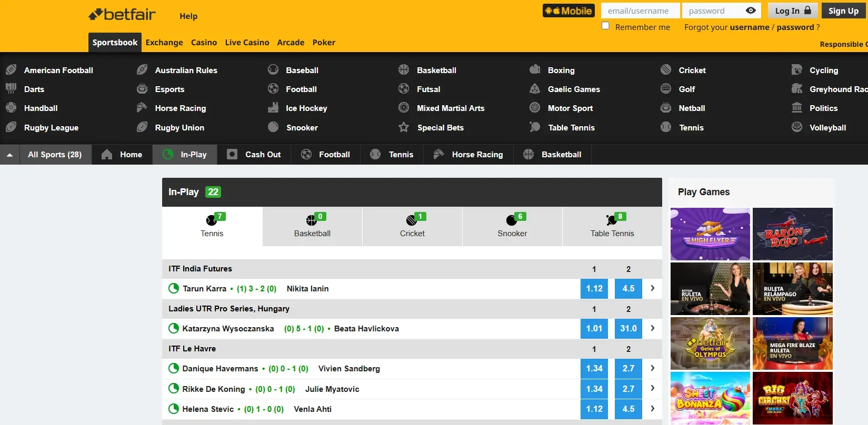Select the Golf ball icon
868x425 pixels.
(666, 88)
